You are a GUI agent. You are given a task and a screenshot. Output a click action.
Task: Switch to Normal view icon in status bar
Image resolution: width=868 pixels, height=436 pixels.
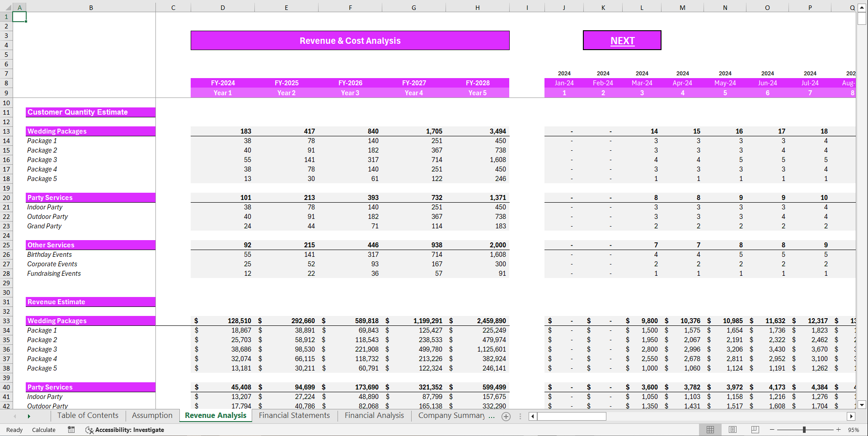[x=710, y=429]
